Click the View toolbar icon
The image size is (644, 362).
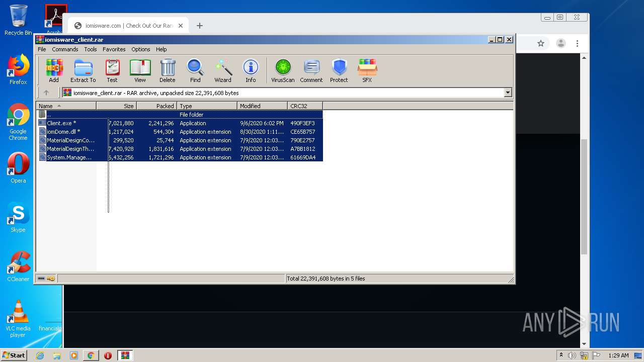tap(140, 70)
